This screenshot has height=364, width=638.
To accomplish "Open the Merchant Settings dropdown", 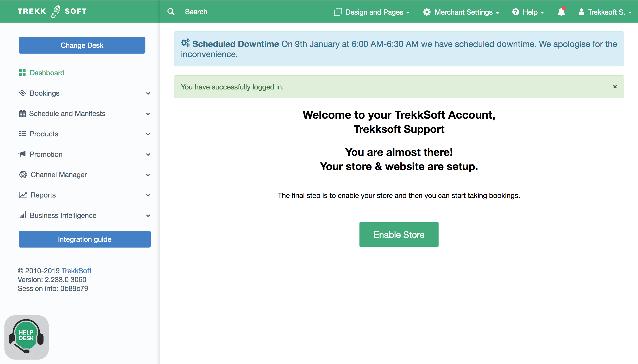I will pos(461,12).
